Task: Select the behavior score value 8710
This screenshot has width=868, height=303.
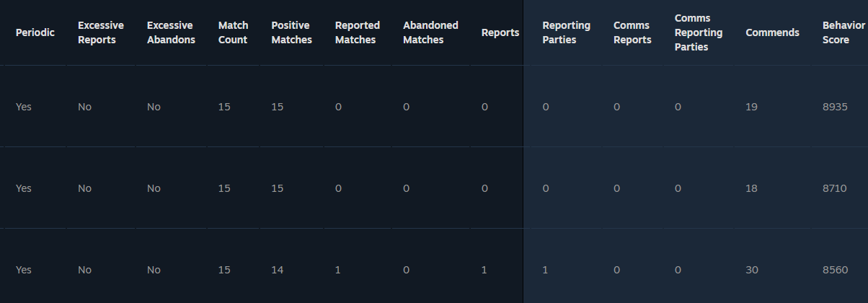Action: pyautogui.click(x=834, y=188)
